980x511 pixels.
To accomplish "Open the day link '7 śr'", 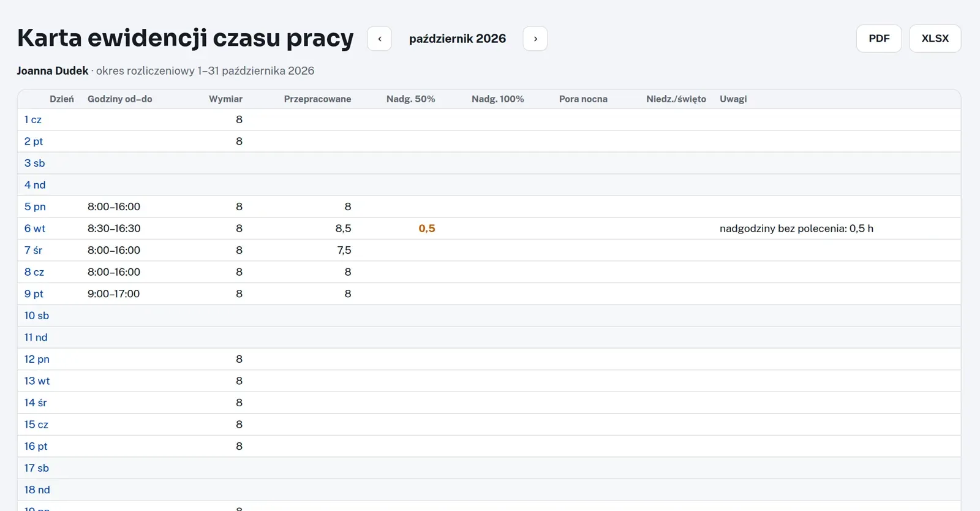I will pos(34,250).
